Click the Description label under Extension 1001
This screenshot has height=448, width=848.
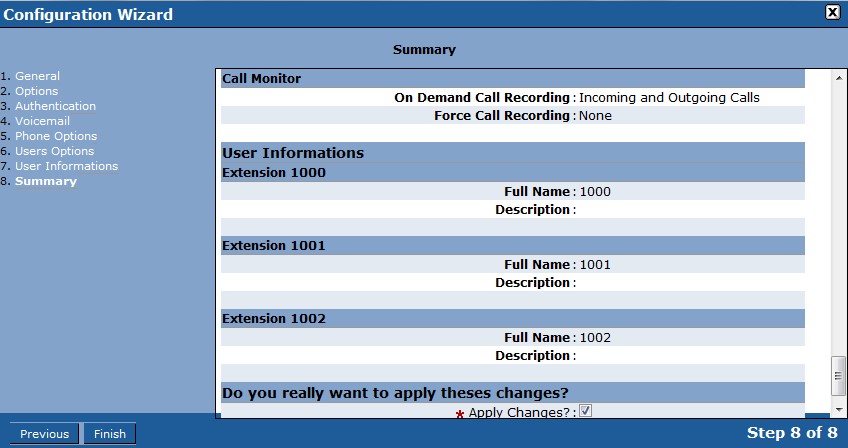pos(533,282)
